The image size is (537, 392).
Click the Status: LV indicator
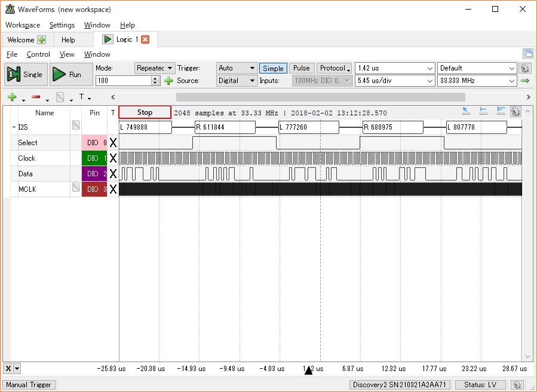(480, 384)
